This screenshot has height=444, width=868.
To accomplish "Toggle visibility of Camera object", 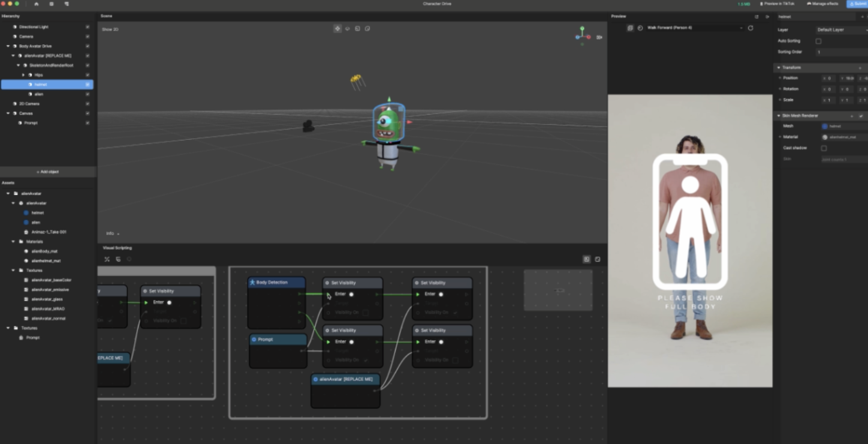I will coord(88,37).
